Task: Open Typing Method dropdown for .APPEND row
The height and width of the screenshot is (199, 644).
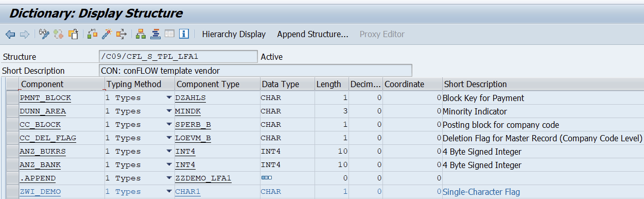Action: (x=169, y=178)
